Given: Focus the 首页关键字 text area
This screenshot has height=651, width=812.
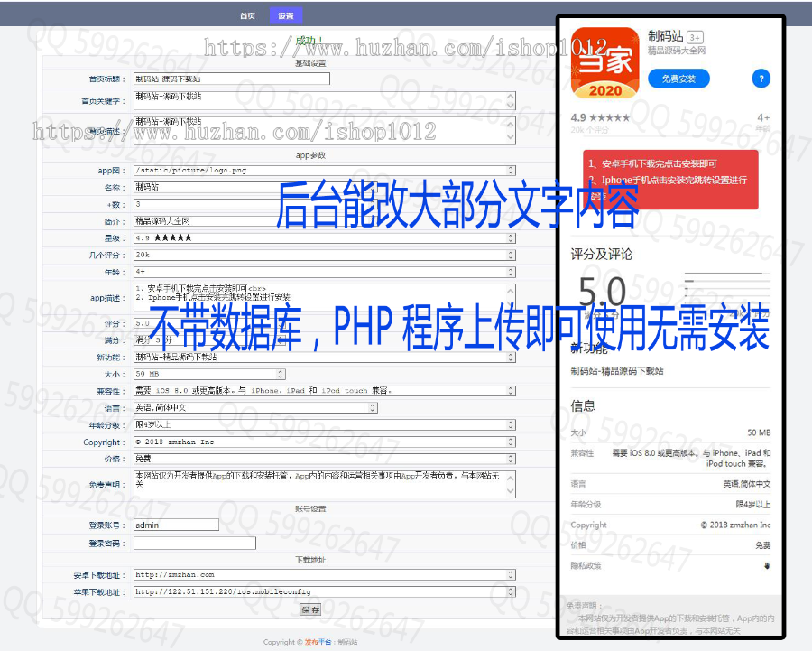Looking at the screenshot, I should (325, 100).
